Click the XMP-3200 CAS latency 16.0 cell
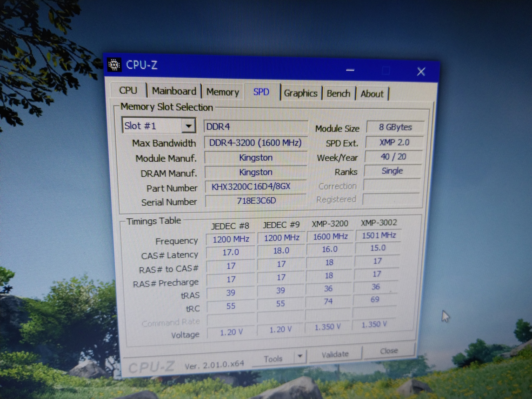This screenshot has height=399, width=532. [x=330, y=249]
